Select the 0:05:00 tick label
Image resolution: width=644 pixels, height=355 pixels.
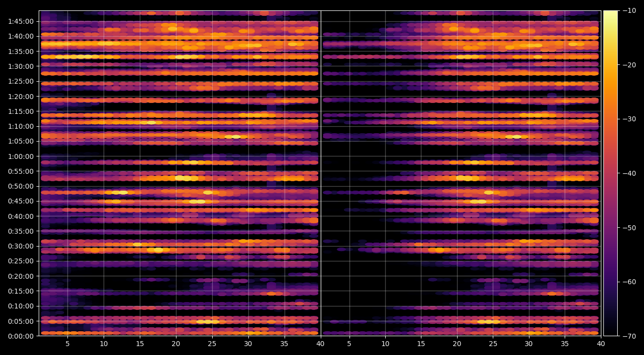21,321
